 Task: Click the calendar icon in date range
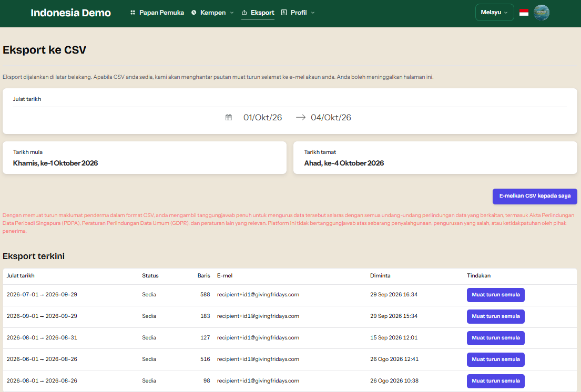(x=229, y=117)
